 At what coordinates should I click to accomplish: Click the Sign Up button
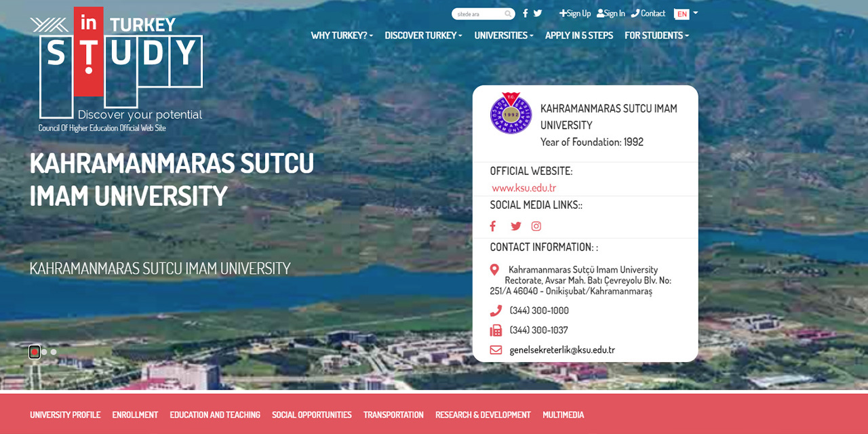574,13
